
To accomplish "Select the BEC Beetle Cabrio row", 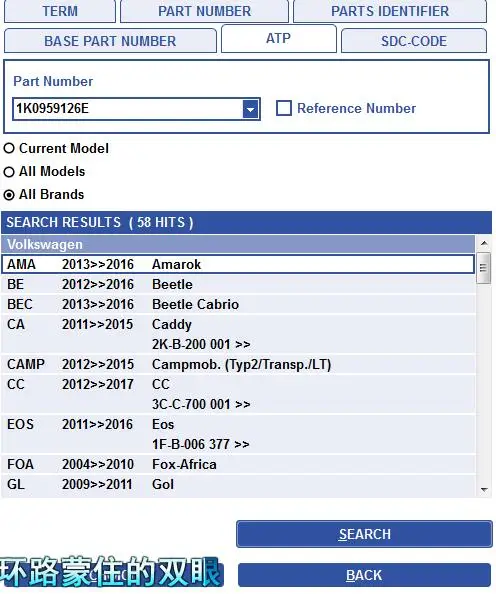I will pos(238,304).
